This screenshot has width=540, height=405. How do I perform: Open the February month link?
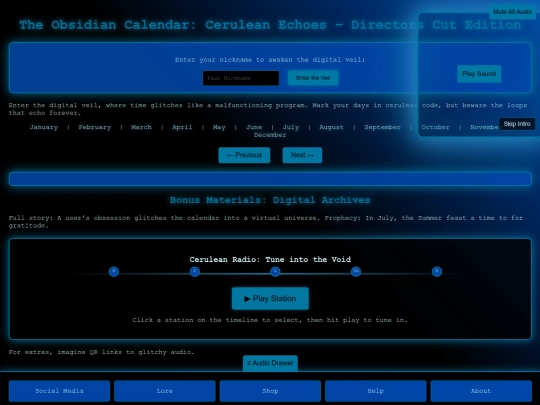[x=95, y=127]
